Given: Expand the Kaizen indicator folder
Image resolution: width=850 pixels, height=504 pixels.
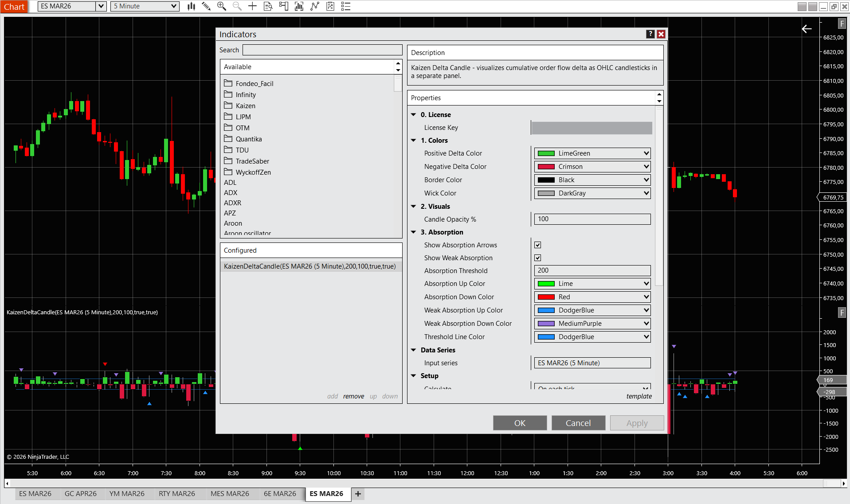Looking at the screenshot, I should tap(245, 106).
